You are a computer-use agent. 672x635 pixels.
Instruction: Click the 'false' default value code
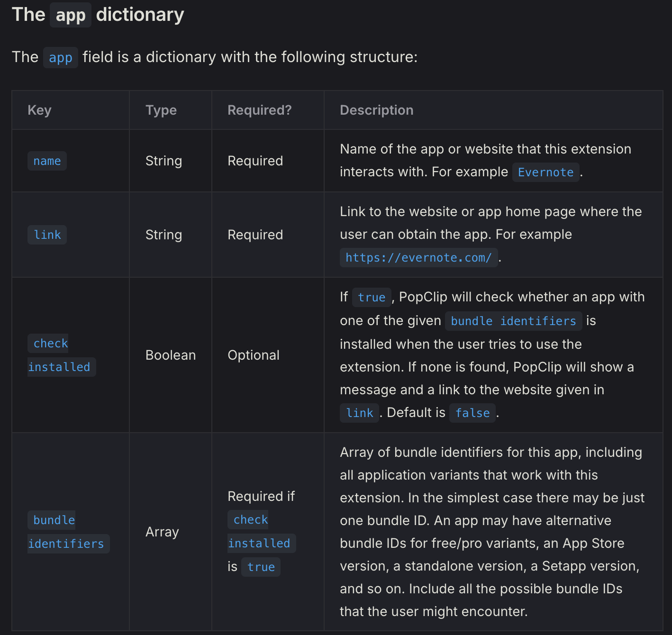(x=472, y=413)
